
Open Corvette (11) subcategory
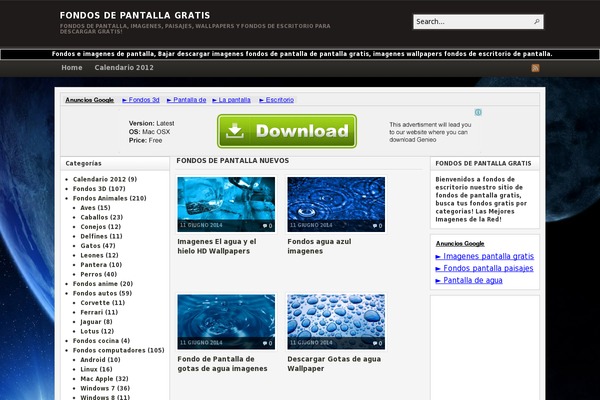coord(103,303)
